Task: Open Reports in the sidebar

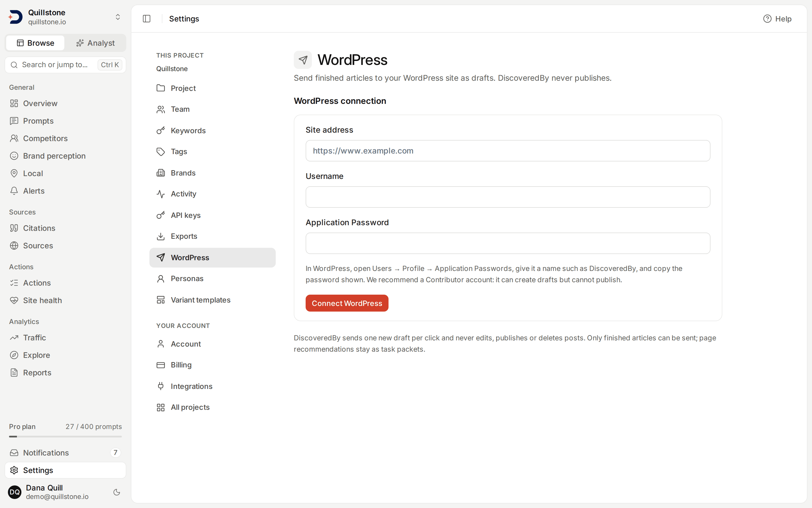Action: click(x=65, y=373)
